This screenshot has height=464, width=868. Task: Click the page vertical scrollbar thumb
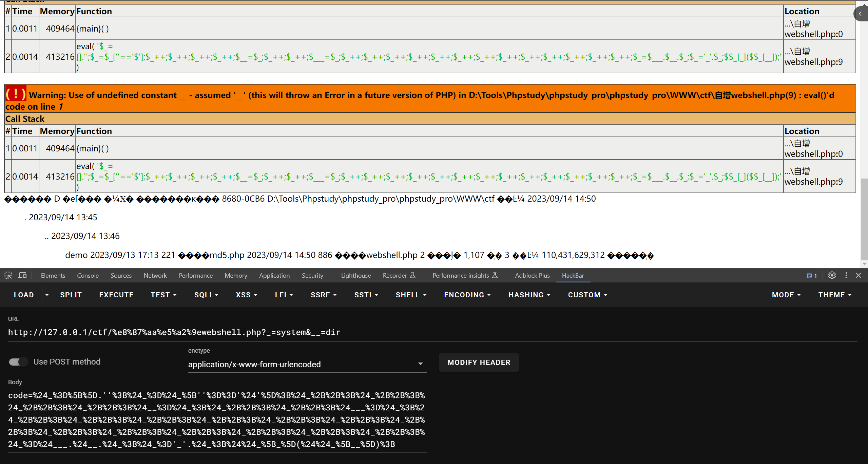pos(864,219)
